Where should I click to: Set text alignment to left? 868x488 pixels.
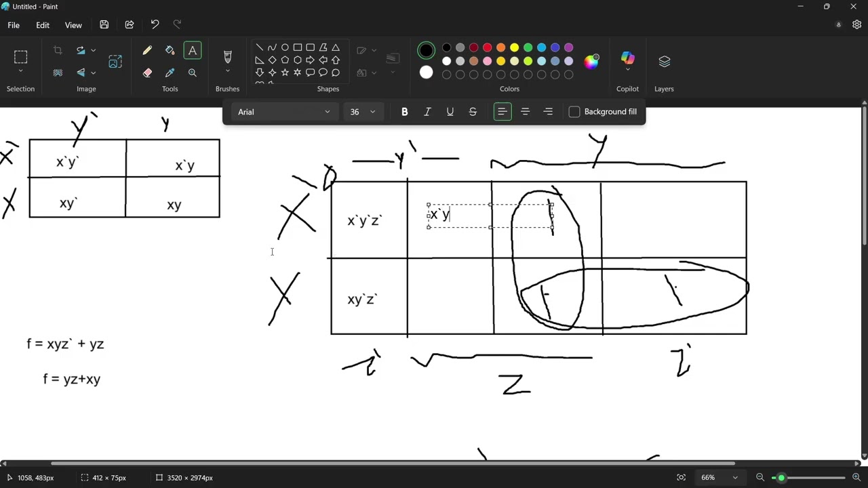[x=502, y=112]
